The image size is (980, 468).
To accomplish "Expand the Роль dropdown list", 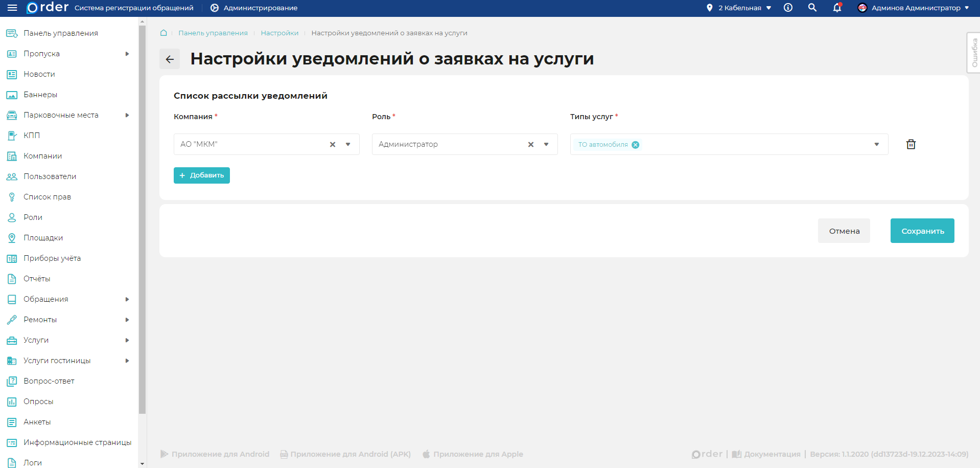I will pos(546,144).
